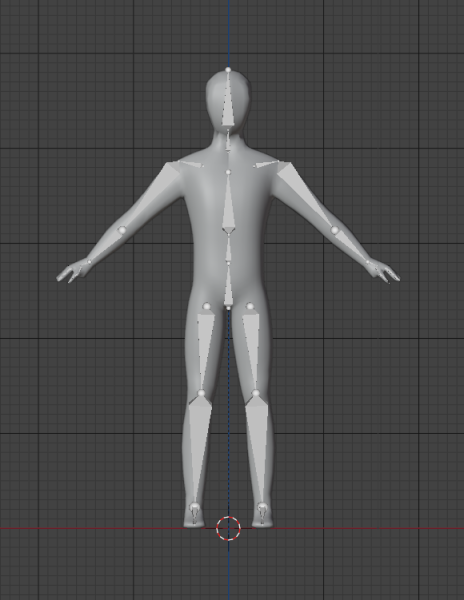This screenshot has width=464, height=600.
Task: Select the head bone of the armature
Action: [x=228, y=103]
